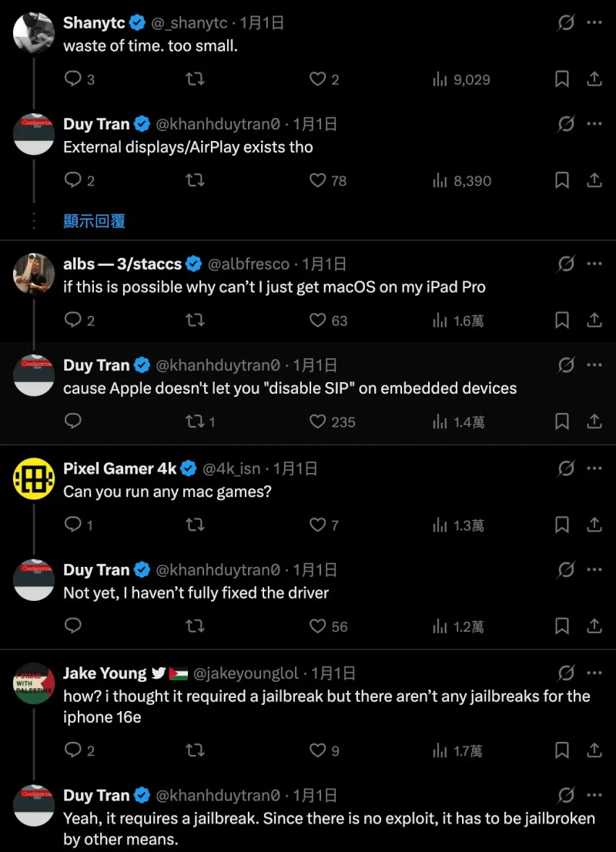Open more options on Shanytc's tweet

tap(594, 23)
